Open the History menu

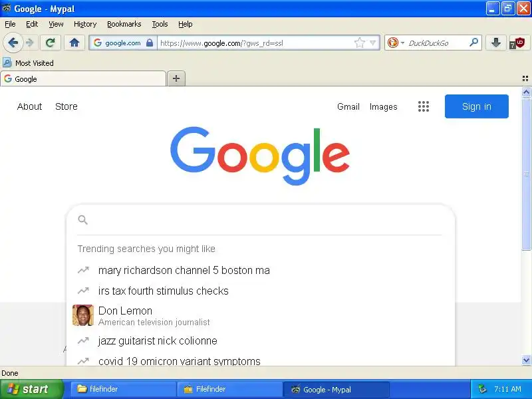point(85,24)
